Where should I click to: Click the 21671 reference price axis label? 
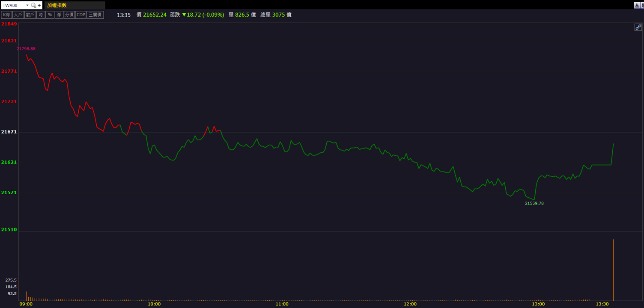tap(9, 132)
